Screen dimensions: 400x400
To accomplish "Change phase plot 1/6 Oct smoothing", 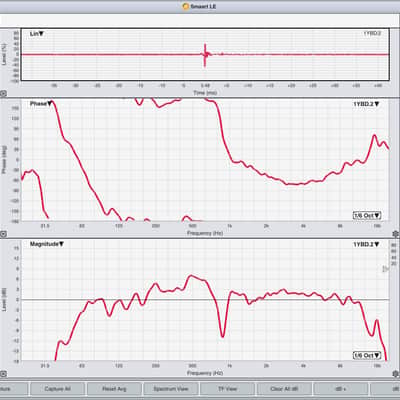I will pyautogui.click(x=367, y=215).
